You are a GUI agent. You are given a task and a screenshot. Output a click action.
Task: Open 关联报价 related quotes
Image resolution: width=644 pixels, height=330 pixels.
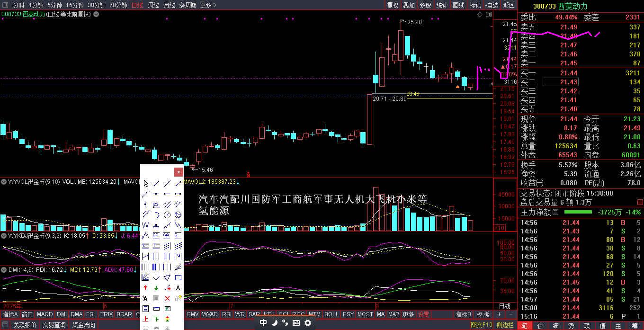click(25, 325)
